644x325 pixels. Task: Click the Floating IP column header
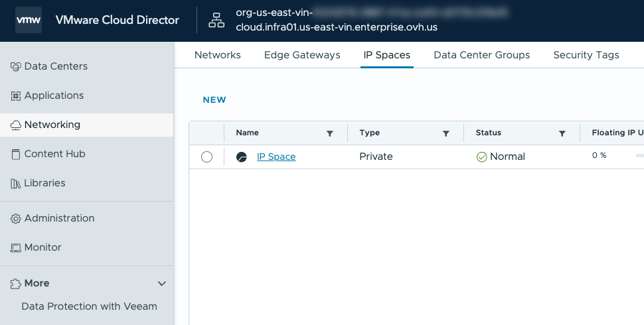coord(617,133)
